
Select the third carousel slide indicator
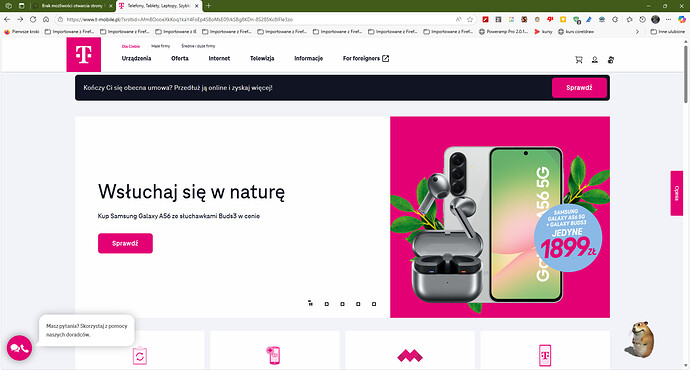point(342,304)
